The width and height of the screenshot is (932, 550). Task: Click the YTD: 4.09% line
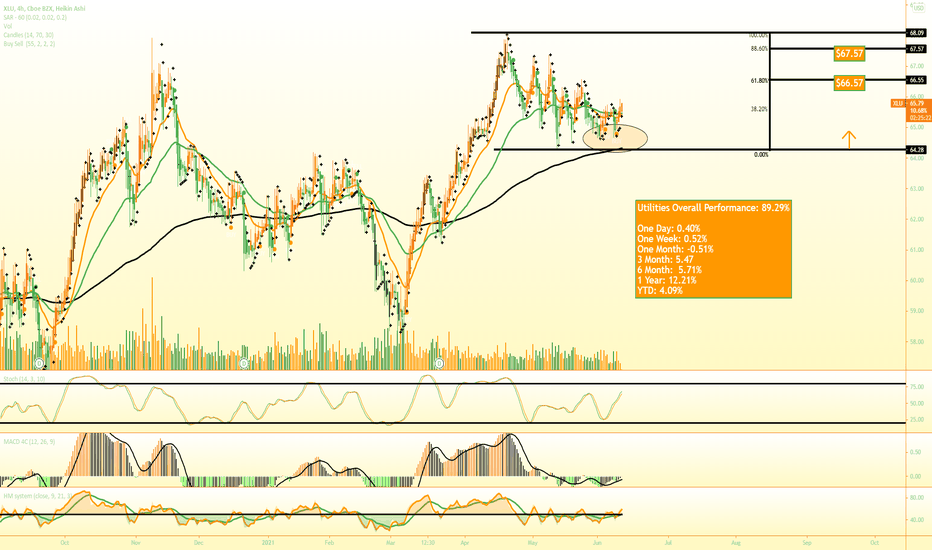click(660, 291)
